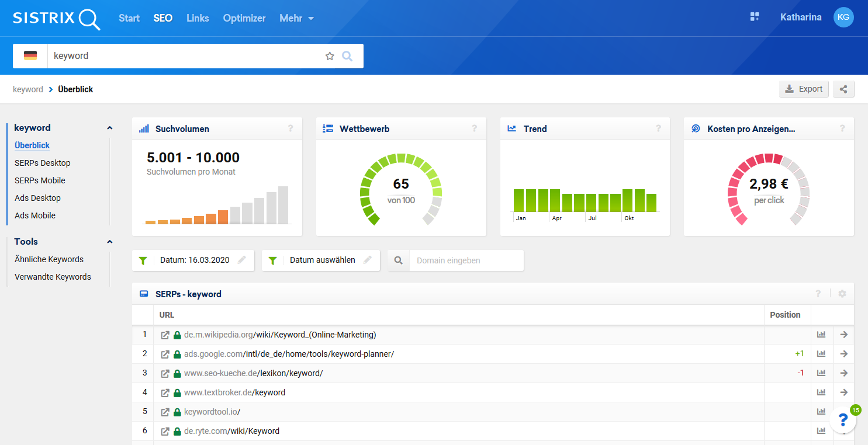Expand the Mehr dropdown menu

tap(297, 18)
